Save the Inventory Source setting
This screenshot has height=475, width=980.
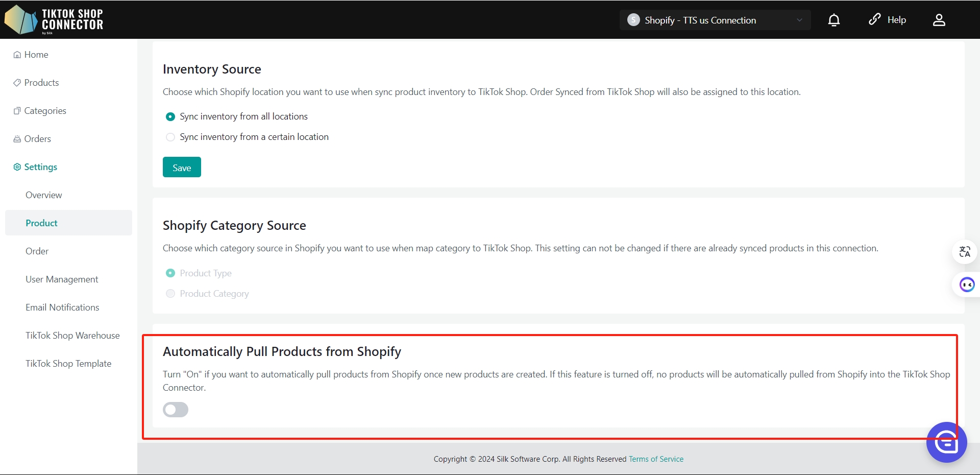pos(182,167)
